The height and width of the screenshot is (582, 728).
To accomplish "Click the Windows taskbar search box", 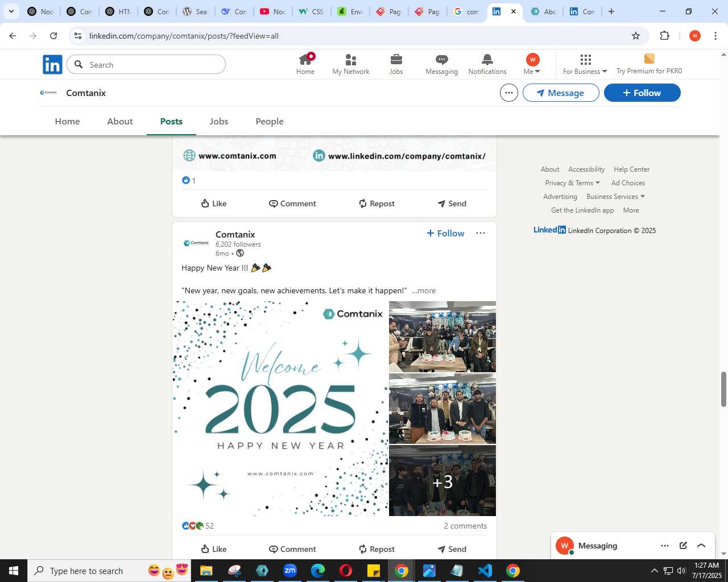I will [x=110, y=571].
